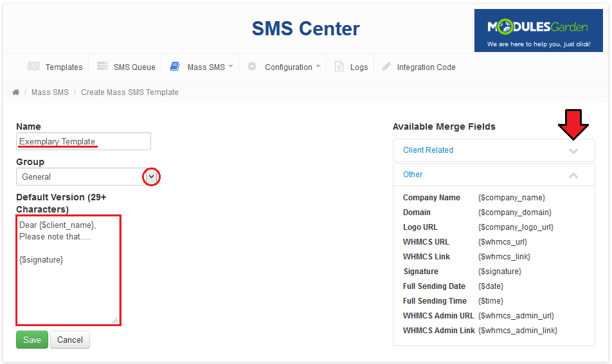The height and width of the screenshot is (364, 612).
Task: Click the {$whmcs_link} merge field
Action: [504, 257]
